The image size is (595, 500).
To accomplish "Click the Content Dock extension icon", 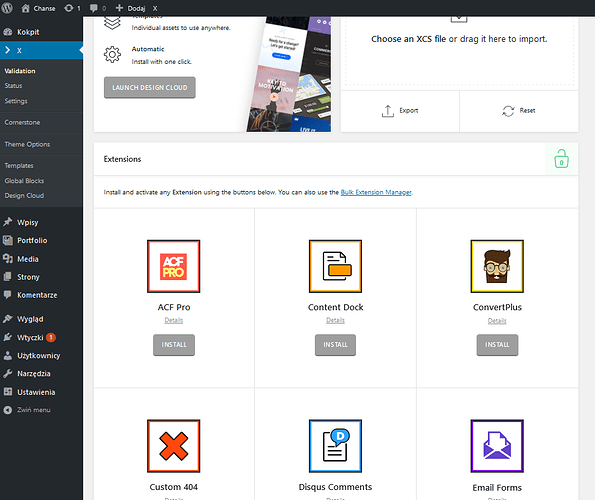I will click(x=335, y=266).
